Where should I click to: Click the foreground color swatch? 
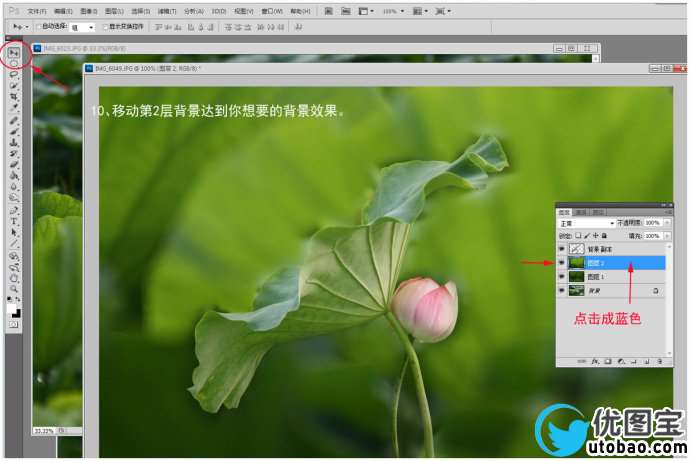[x=12, y=307]
